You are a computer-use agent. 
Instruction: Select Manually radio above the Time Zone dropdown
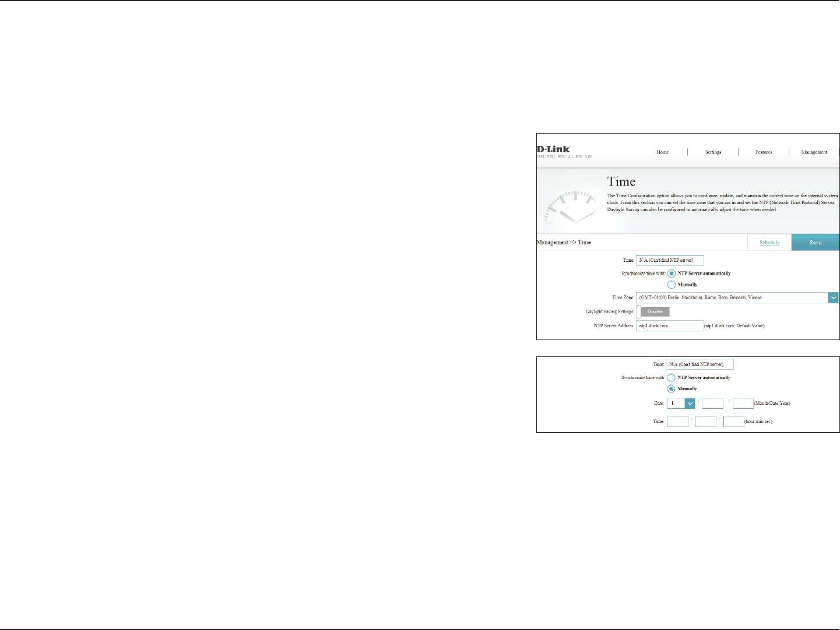tap(672, 285)
